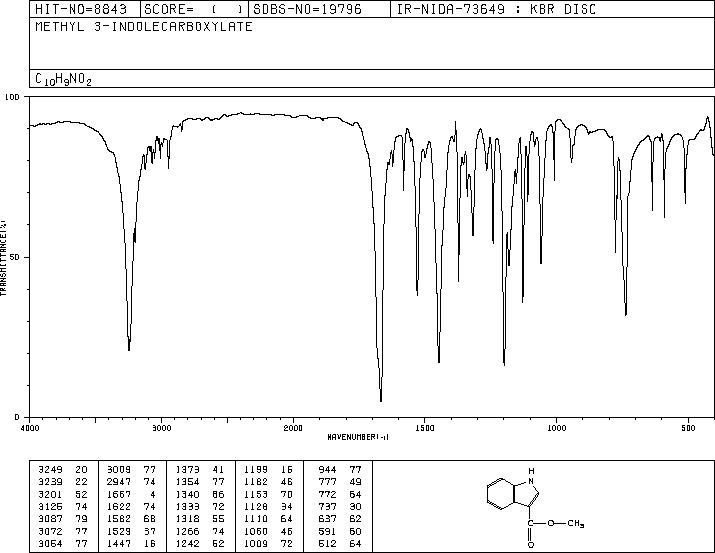Select the METHYL 3-INDOLECARBOXYLATE compound name

[x=144, y=27]
